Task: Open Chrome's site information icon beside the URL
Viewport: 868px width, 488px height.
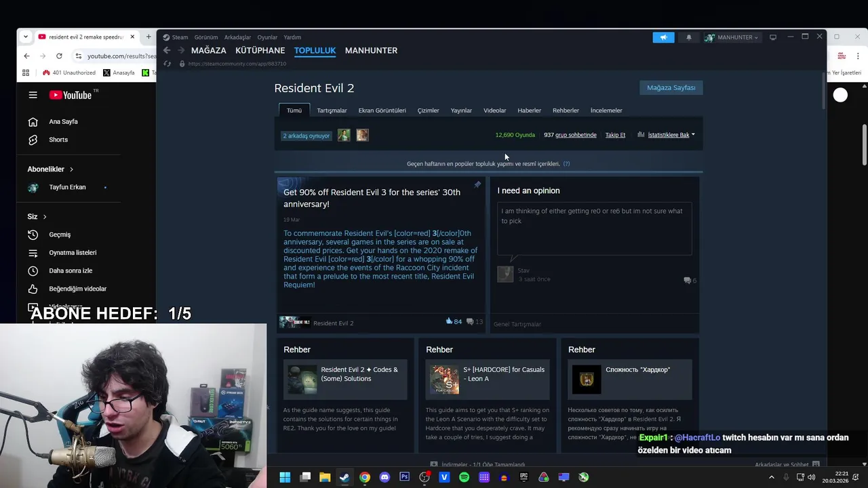Action: tap(79, 56)
